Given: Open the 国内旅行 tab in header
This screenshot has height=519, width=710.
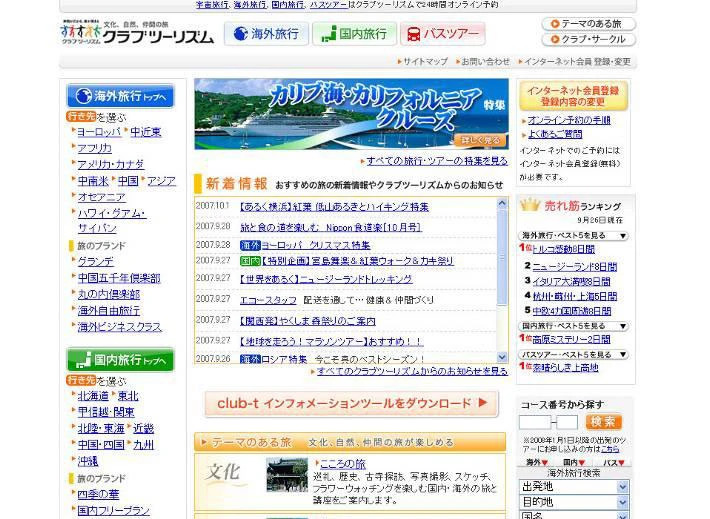Looking at the screenshot, I should (353, 34).
